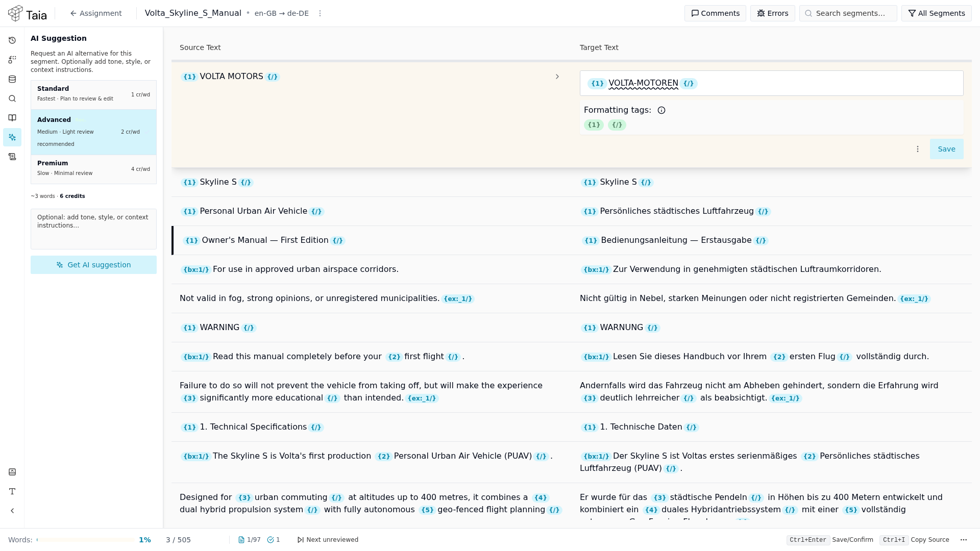Viewport: 980px width, 551px height.
Task: Click the Ctrl+Enter Save/Confirm shortcut hint
Action: point(830,540)
